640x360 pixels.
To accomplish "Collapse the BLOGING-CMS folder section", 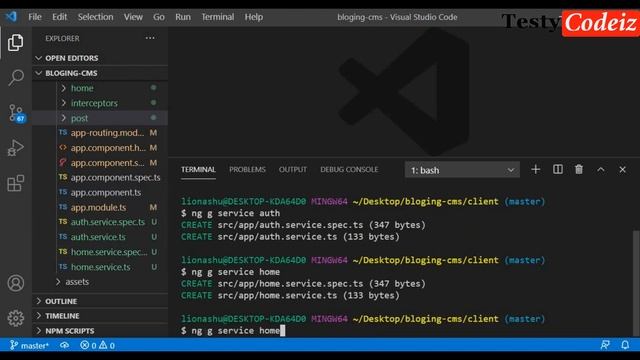I will pyautogui.click(x=100, y=73).
